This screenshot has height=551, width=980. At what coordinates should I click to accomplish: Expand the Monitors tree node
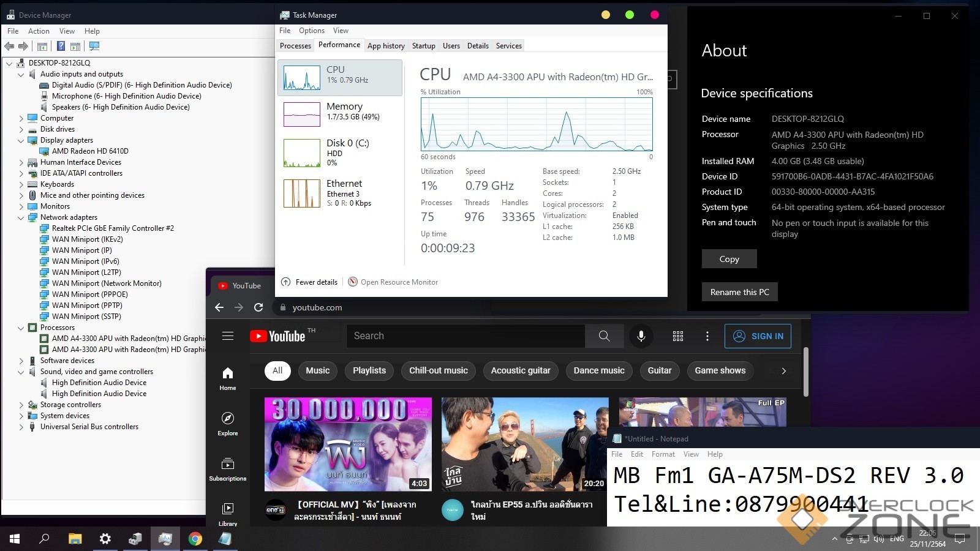pos(21,206)
